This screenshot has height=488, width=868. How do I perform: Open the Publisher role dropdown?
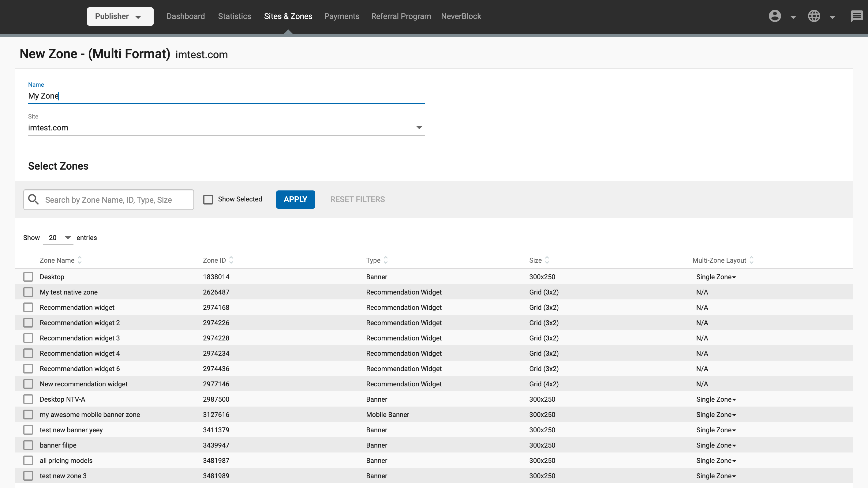point(120,16)
